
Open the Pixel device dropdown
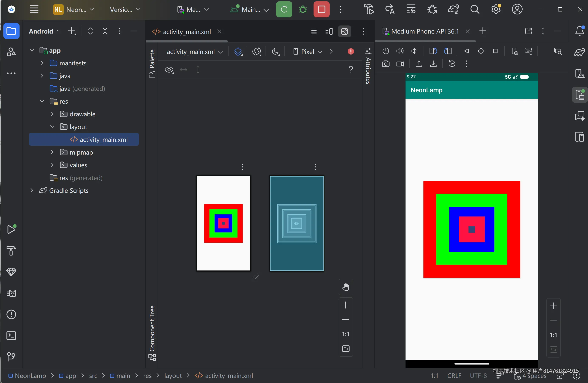pyautogui.click(x=307, y=52)
